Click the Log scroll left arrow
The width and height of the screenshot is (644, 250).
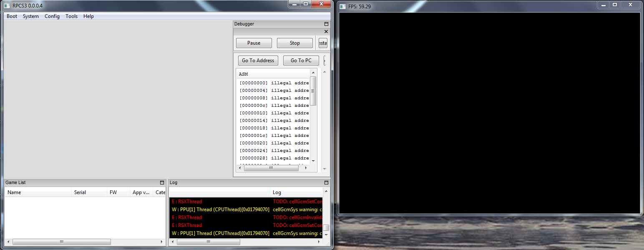click(173, 242)
